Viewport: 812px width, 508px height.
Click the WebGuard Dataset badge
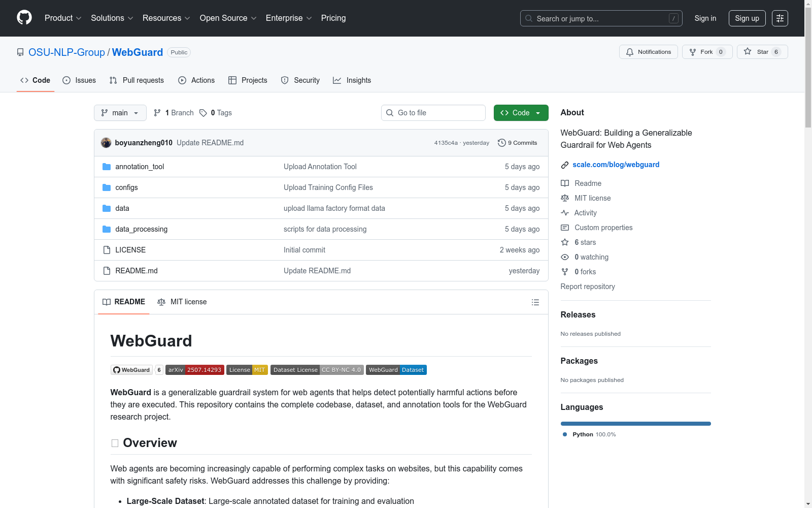pyautogui.click(x=396, y=370)
